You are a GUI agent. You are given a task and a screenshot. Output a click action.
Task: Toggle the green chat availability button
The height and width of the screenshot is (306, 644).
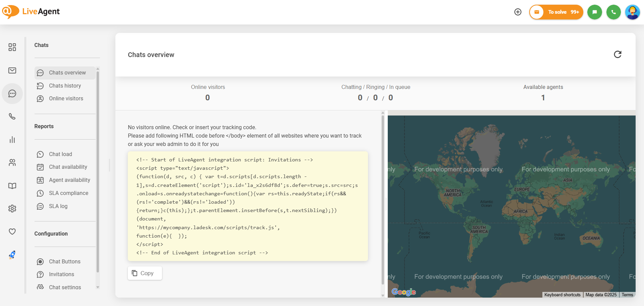click(x=595, y=12)
